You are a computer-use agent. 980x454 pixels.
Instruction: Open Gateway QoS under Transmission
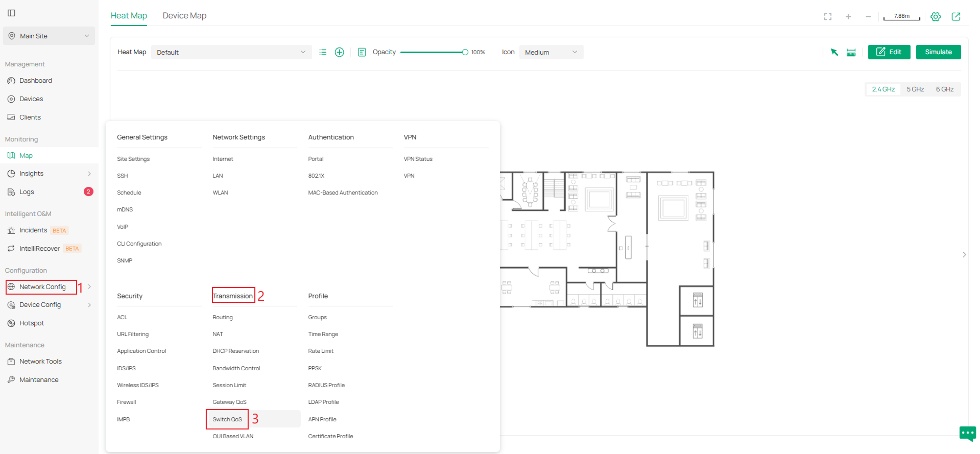pos(229,402)
